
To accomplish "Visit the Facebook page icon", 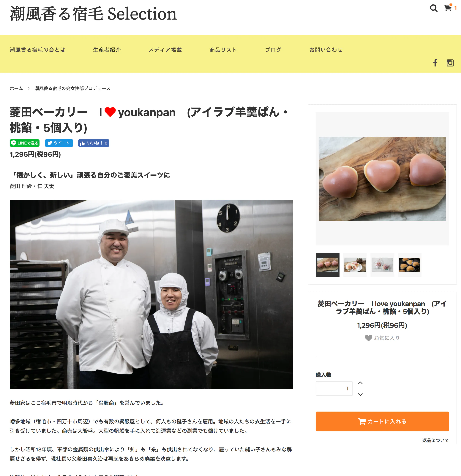I will point(435,63).
